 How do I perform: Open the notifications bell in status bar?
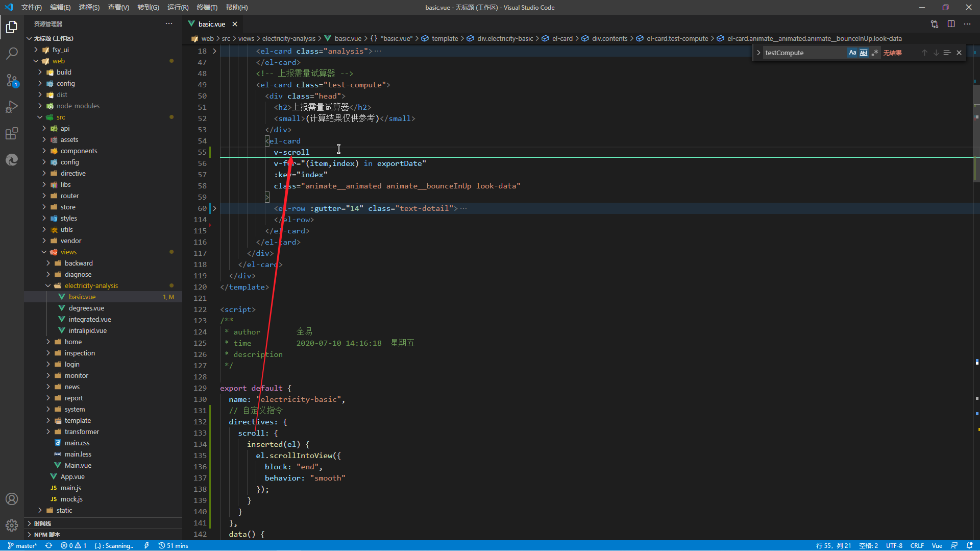click(969, 545)
